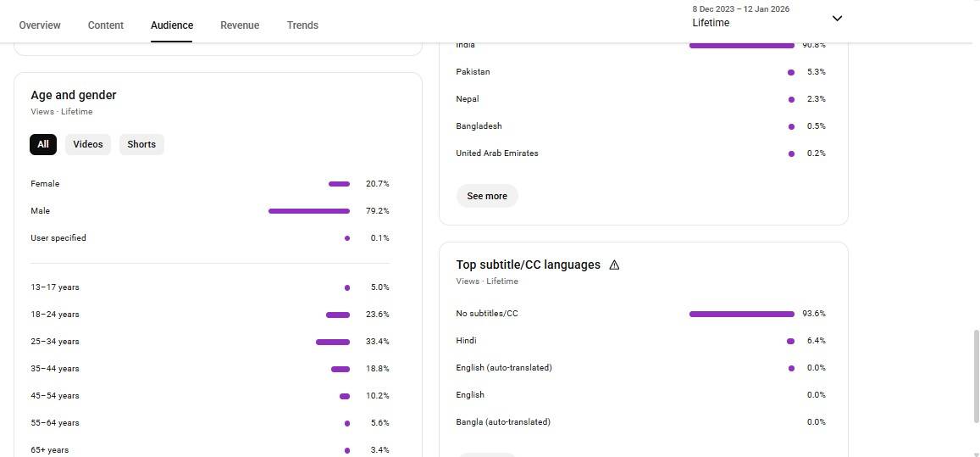Click the Pakistan data point dot
The width and height of the screenshot is (980, 457).
tap(791, 72)
